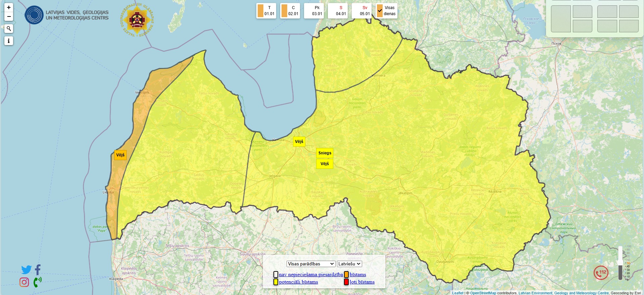The width and height of the screenshot is (644, 295).
Task: Open the 'ļoti bīstams' legend link
Action: tap(362, 282)
